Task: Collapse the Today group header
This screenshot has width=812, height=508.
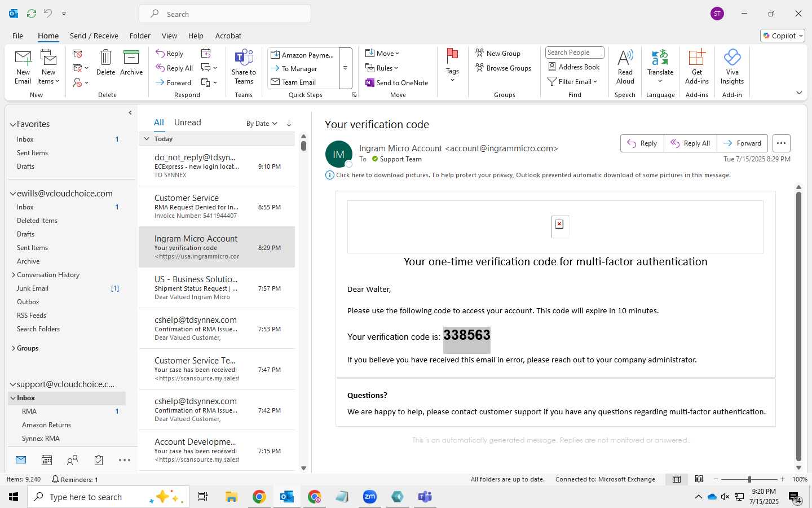Action: coord(147,139)
